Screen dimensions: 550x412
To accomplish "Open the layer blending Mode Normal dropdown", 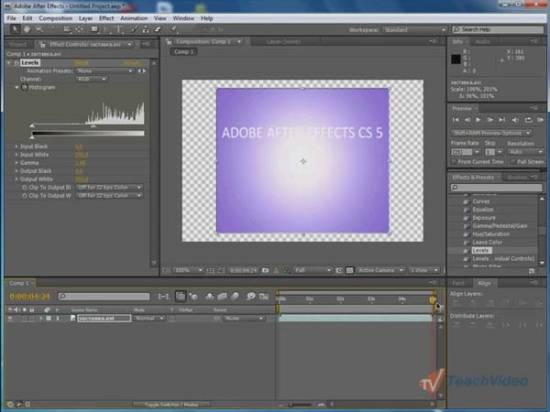I will click(x=149, y=318).
